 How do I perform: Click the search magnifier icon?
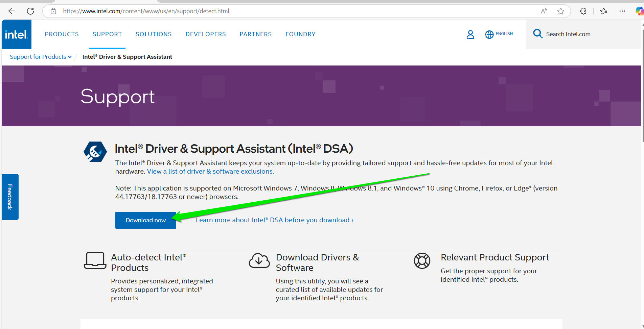point(537,34)
